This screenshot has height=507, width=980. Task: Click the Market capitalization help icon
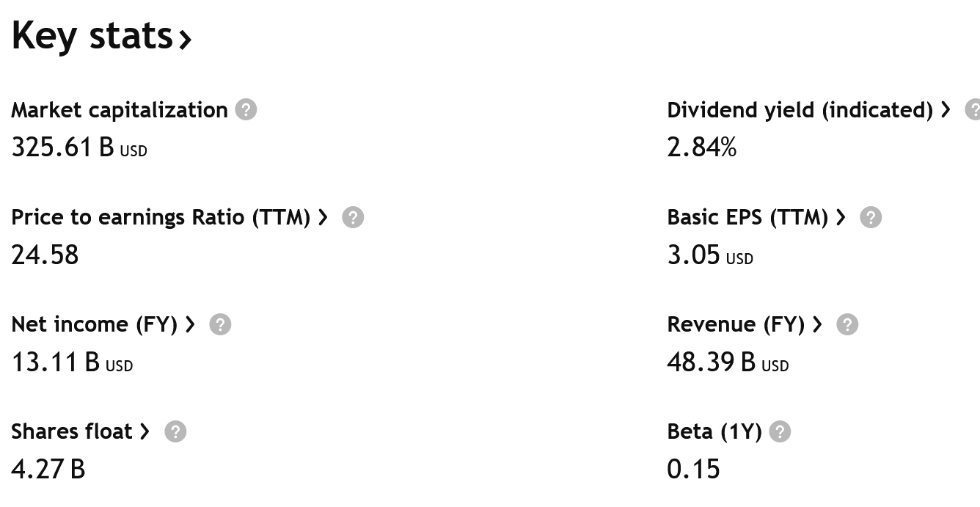tap(246, 110)
